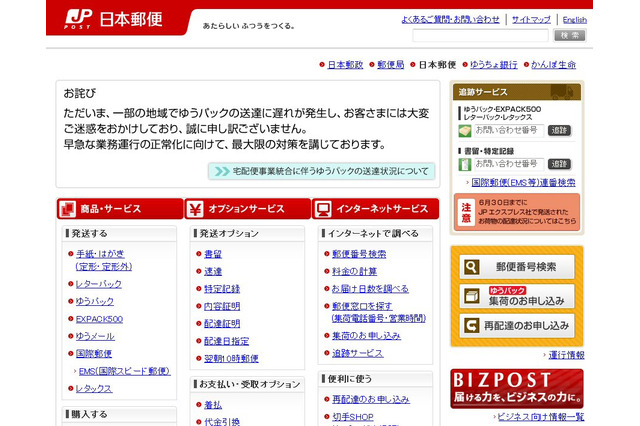Open ゆうパック 集荷のお申し込み button
640x426 pixels.
(517, 296)
